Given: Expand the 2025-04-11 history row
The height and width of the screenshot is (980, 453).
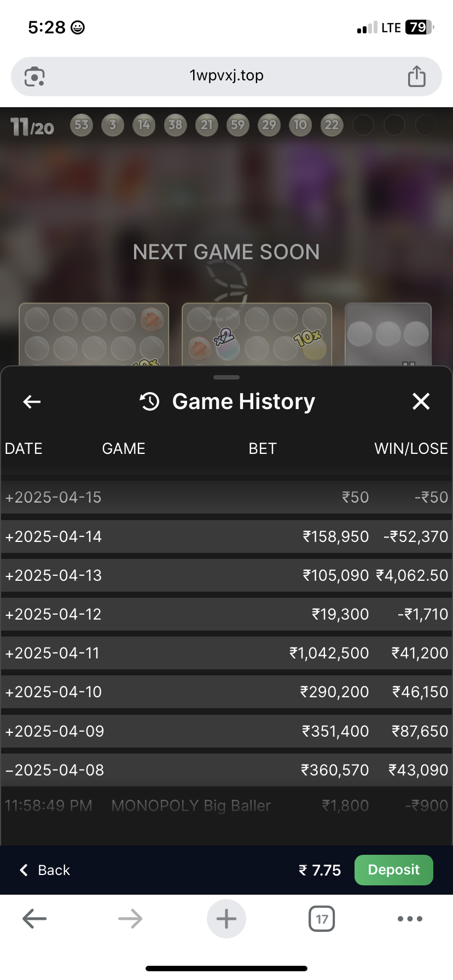Looking at the screenshot, I should pyautogui.click(x=53, y=653).
